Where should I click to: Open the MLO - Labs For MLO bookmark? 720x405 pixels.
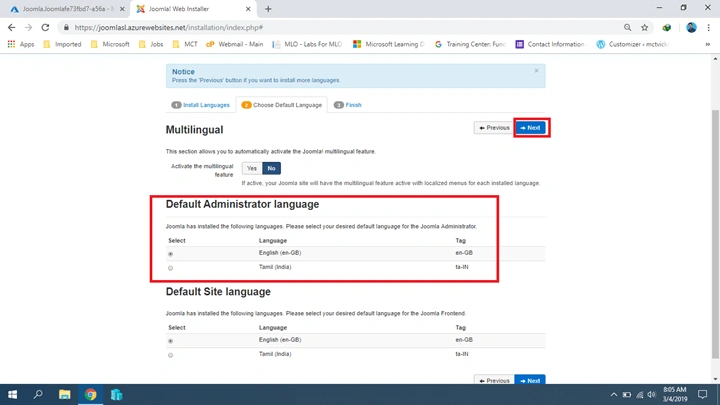(307, 44)
